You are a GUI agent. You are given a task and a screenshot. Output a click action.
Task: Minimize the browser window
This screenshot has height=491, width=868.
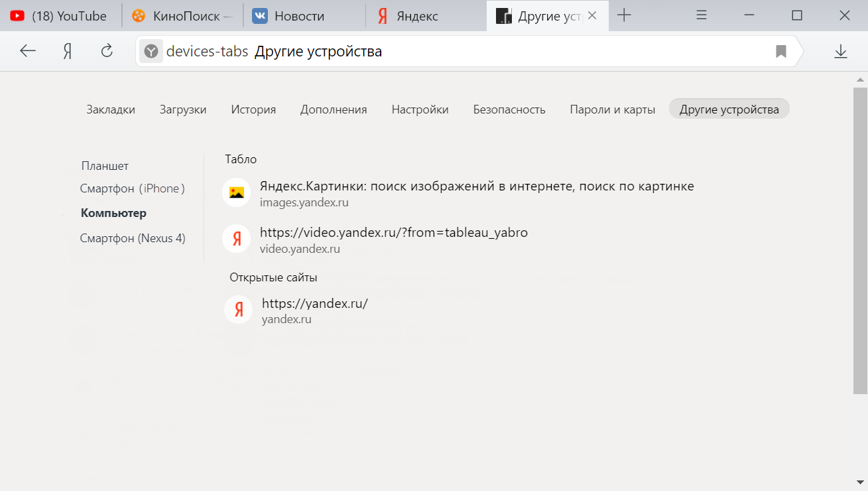(749, 15)
